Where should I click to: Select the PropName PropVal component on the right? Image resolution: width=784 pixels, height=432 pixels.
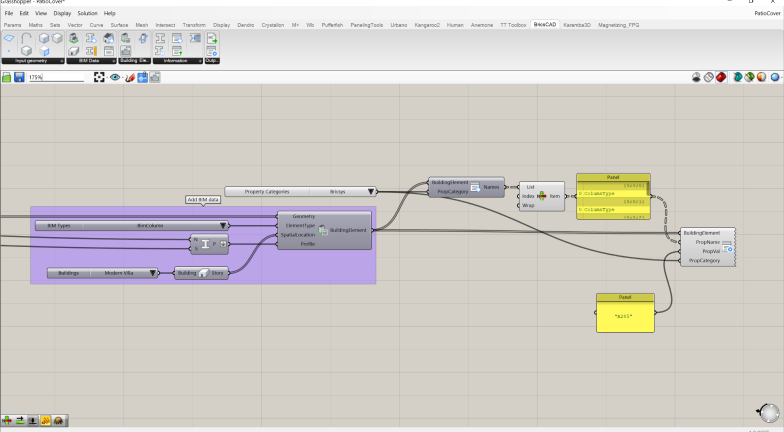(708, 246)
